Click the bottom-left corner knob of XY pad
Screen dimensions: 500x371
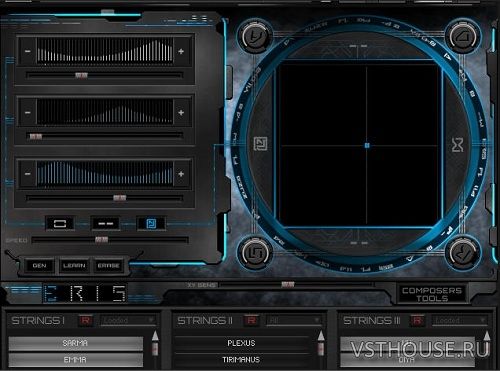pyautogui.click(x=255, y=253)
